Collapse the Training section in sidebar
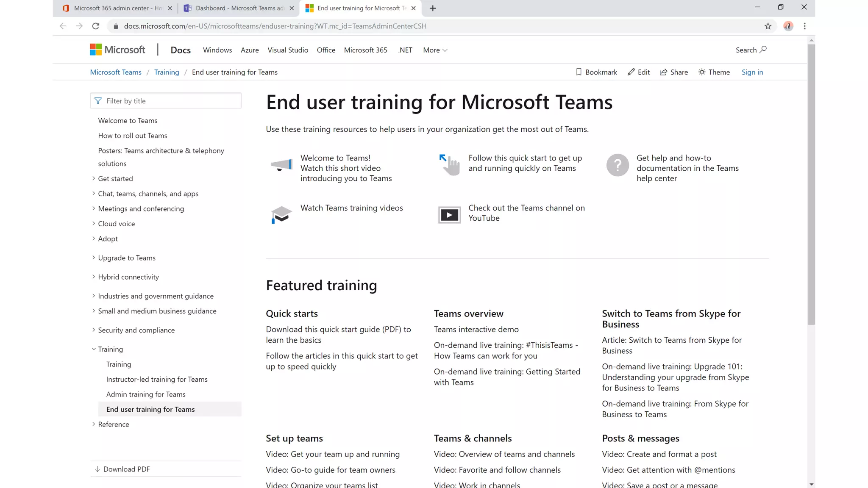Image resolution: width=868 pixels, height=488 pixels. [x=94, y=349]
